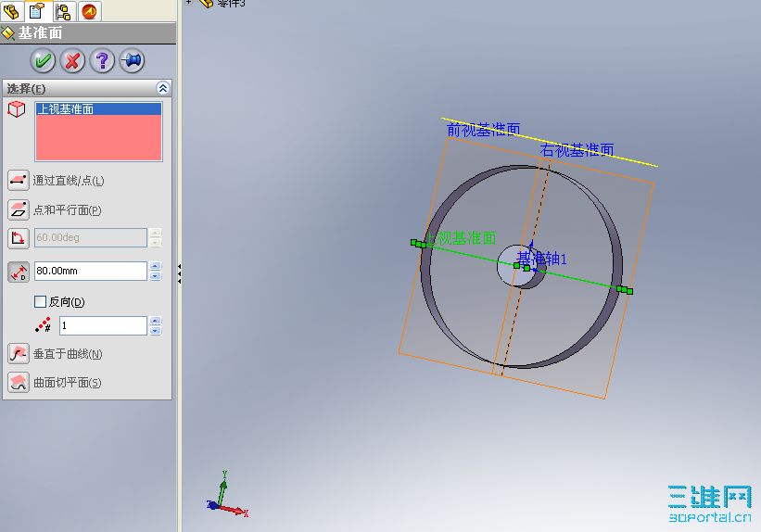Click the 垂直于曲线(N) label

pos(68,354)
